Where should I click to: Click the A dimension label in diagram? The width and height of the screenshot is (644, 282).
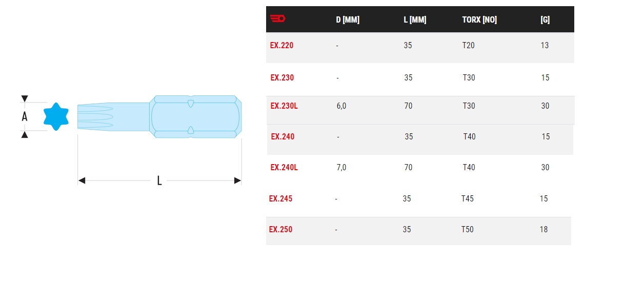[x=25, y=116]
